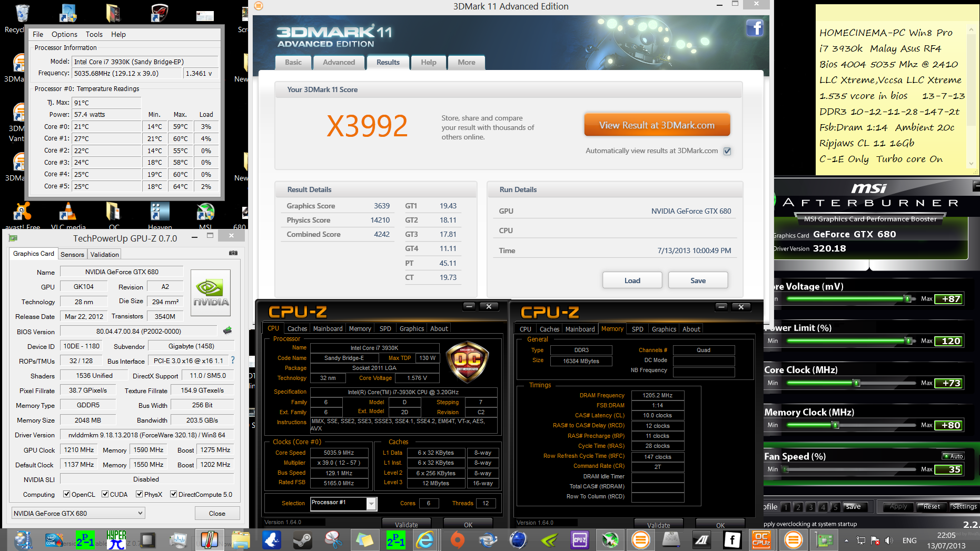The image size is (980, 551).
Task: Click Memory Clock slider handle
Action: [835, 425]
